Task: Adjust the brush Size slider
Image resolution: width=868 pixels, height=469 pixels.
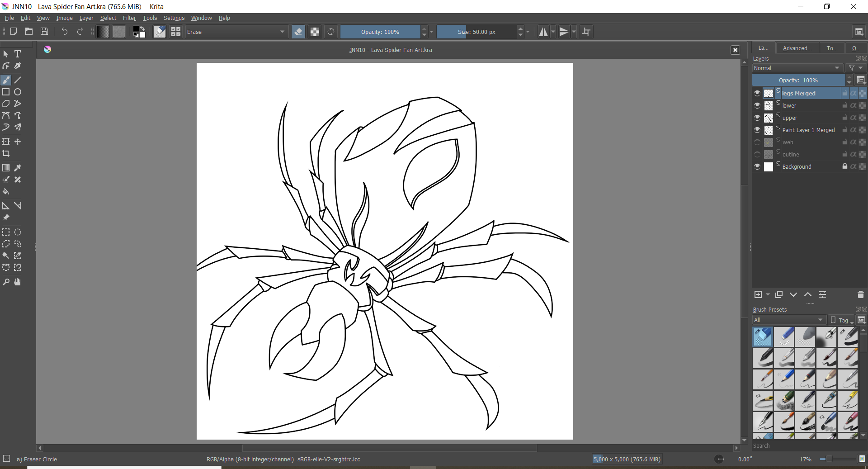Action: (476, 32)
